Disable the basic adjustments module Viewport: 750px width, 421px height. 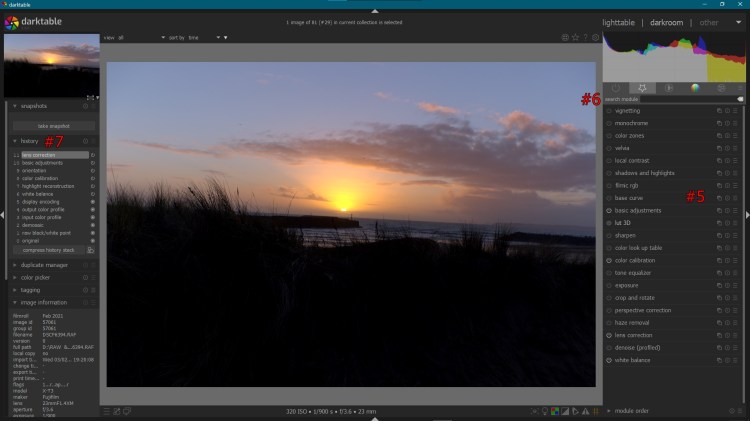point(609,211)
